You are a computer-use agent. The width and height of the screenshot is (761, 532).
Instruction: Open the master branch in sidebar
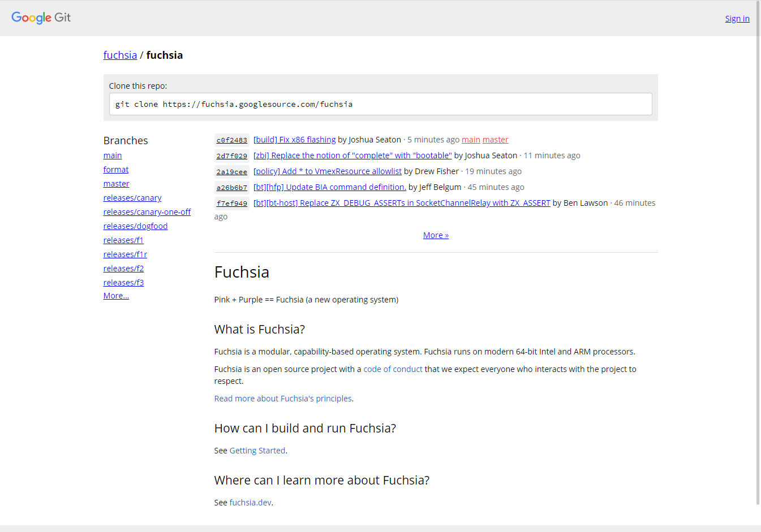click(x=116, y=184)
